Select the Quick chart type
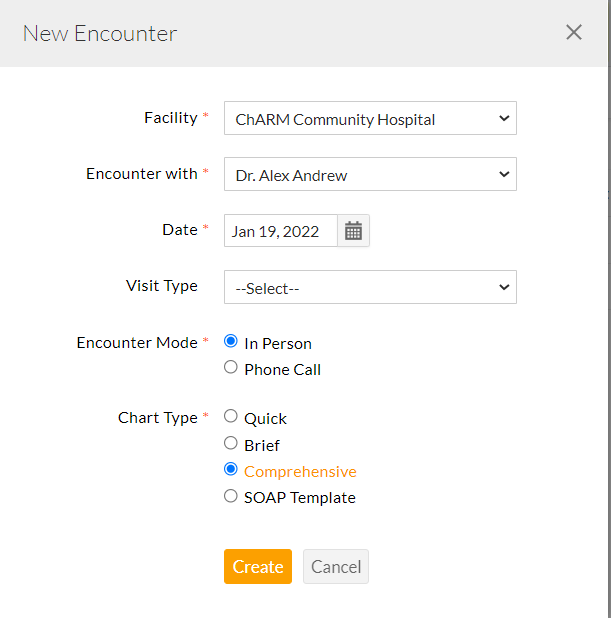This screenshot has width=611, height=618. pos(231,417)
